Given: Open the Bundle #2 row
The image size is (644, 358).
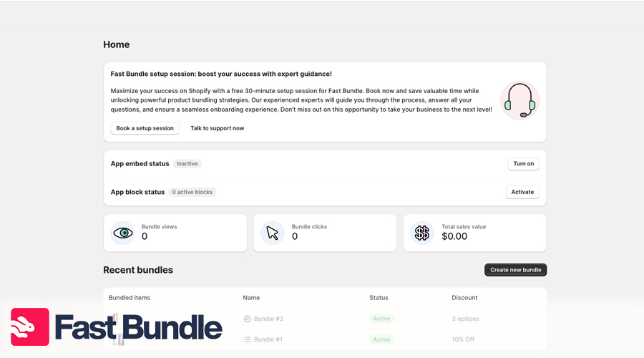Looking at the screenshot, I should tap(268, 319).
